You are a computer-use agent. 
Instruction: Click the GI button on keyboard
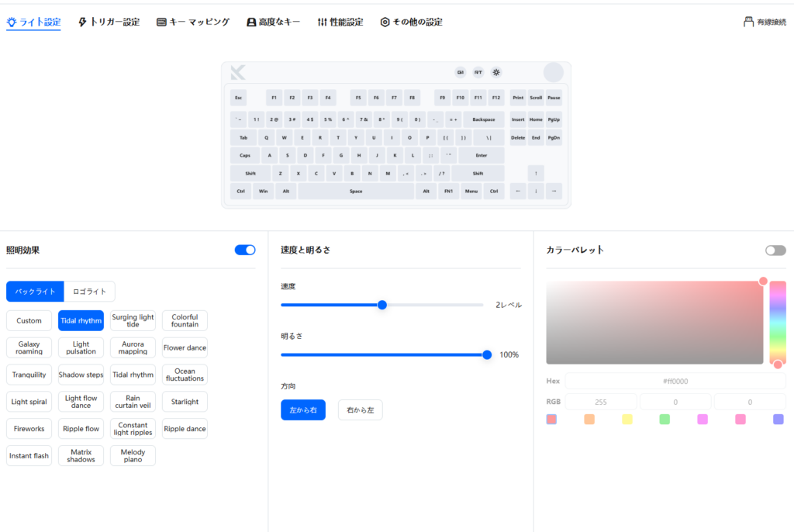point(461,72)
